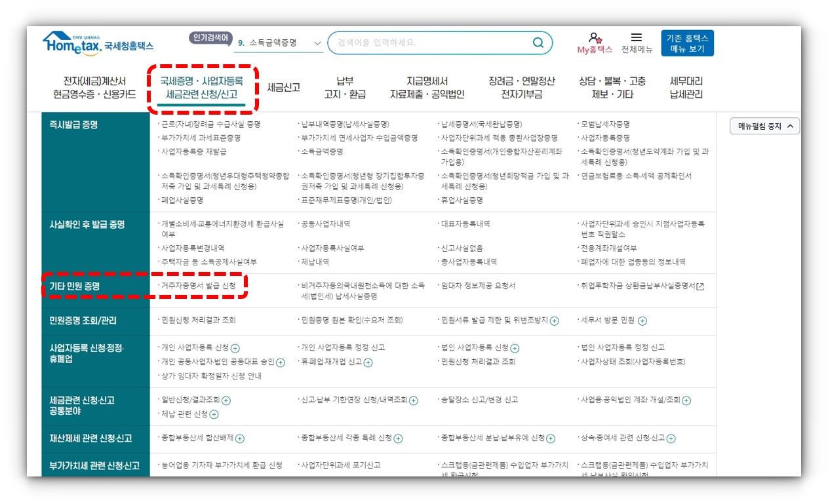Open 소득금액증명 link
828x504 pixels.
click(x=322, y=152)
